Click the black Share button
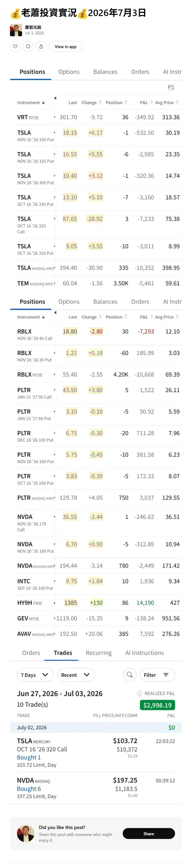This screenshot has width=195, height=868. (149, 834)
